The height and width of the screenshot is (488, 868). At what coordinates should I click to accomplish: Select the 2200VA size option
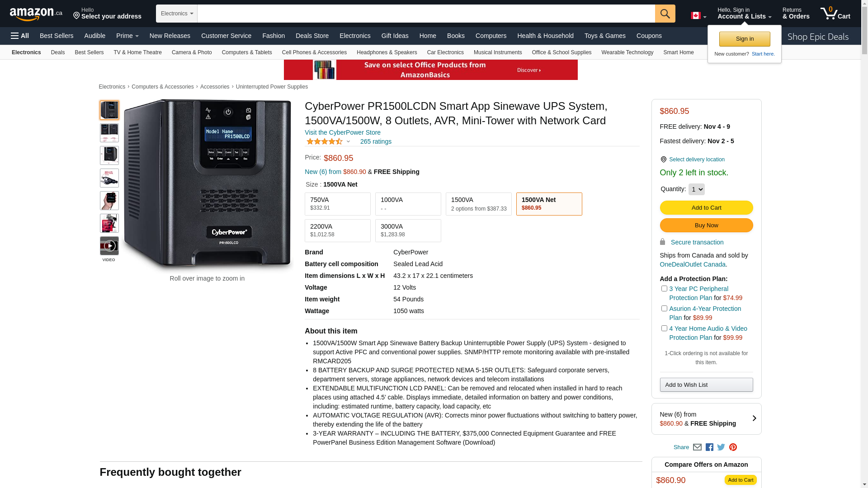coord(338,230)
